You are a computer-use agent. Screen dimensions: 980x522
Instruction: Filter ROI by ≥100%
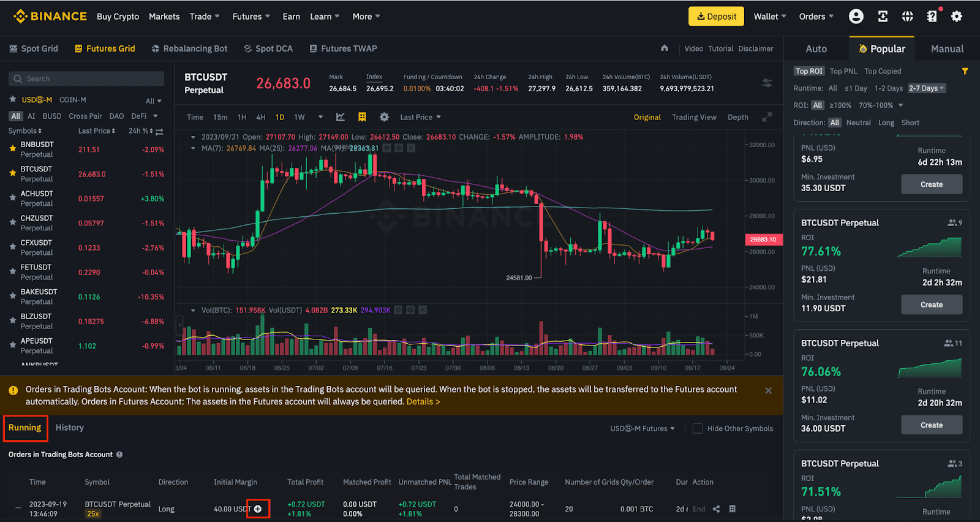(x=840, y=105)
